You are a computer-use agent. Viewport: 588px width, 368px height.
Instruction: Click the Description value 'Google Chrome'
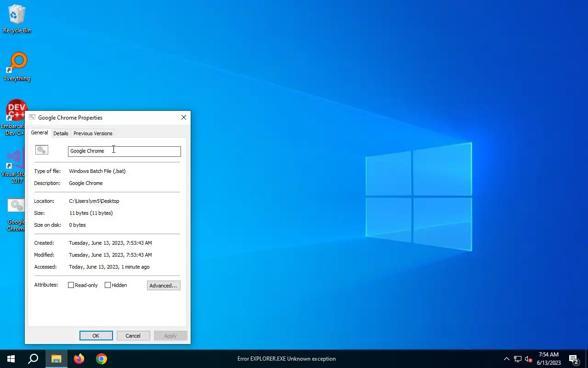tap(86, 183)
